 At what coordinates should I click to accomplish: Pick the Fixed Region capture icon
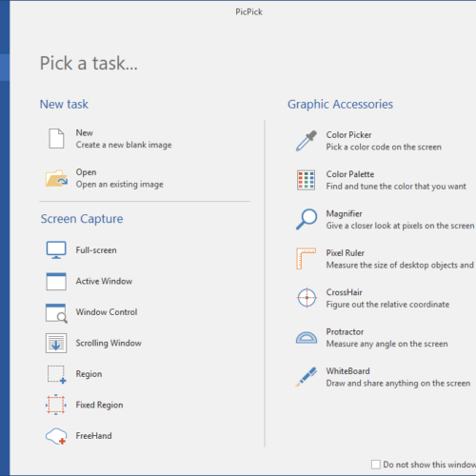click(56, 405)
